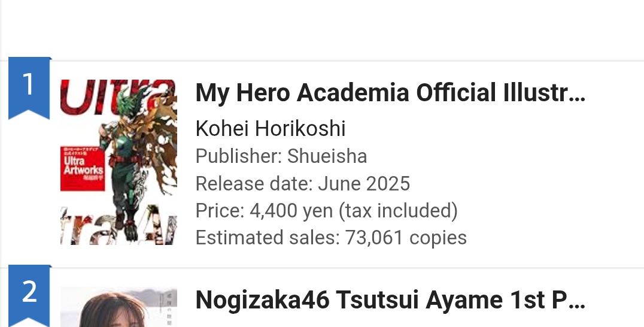Click the blue rank 2 ribbon badge
The height and width of the screenshot is (327, 644).
(x=29, y=296)
